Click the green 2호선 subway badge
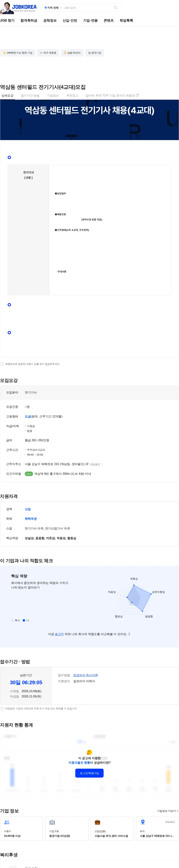The image size is (179, 868). 29,474
